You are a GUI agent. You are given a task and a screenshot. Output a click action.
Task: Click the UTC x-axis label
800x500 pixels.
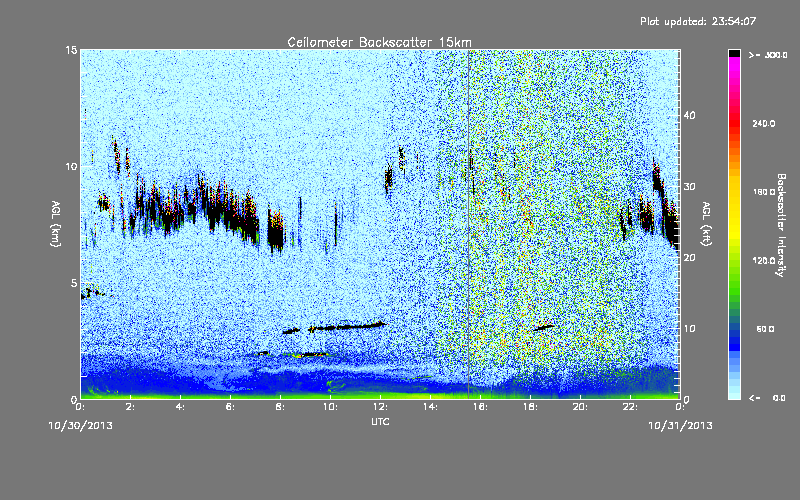click(380, 421)
